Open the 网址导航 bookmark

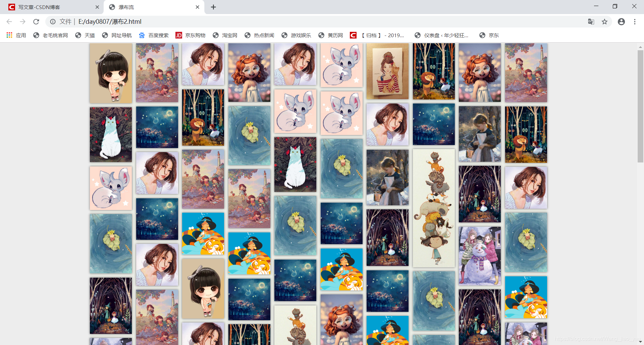coord(117,35)
